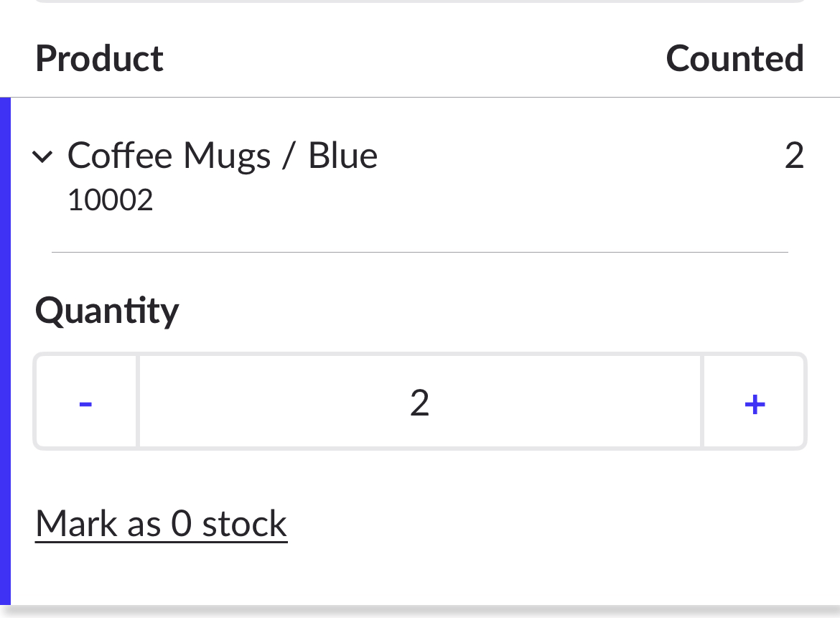Decrease quantity with the minus stepper
This screenshot has height=638, width=840.
[85, 402]
